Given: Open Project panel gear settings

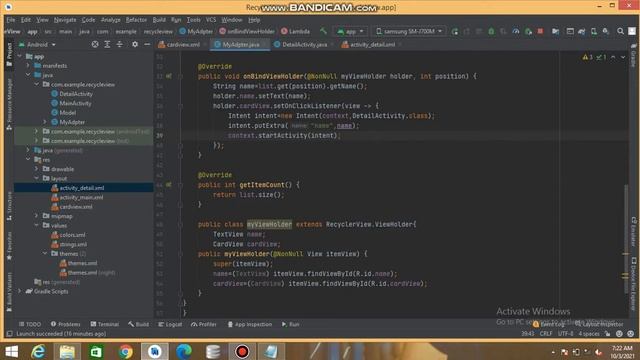Looking at the screenshot, I should [135, 44].
